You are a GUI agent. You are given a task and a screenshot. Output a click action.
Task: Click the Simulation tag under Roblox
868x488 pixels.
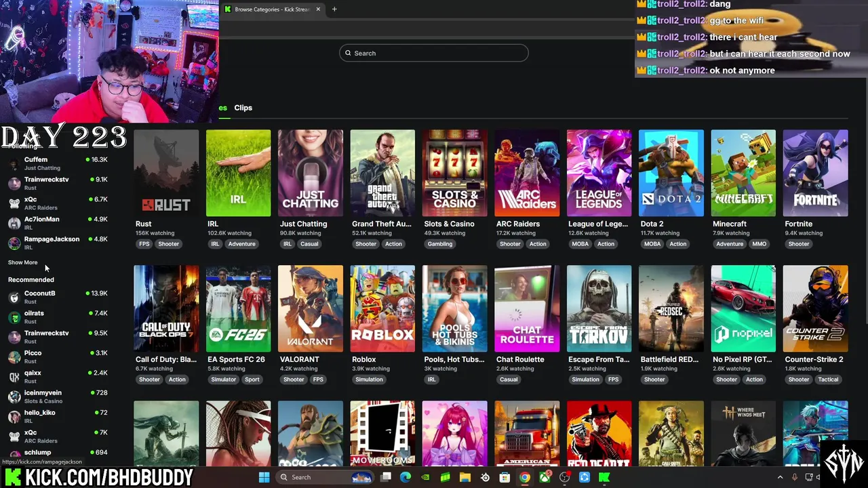click(x=369, y=380)
